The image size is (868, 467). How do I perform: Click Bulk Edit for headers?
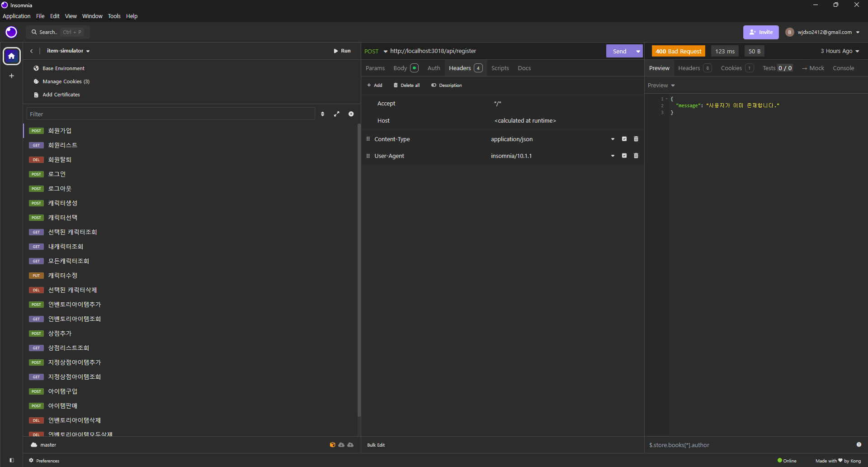tap(376, 445)
